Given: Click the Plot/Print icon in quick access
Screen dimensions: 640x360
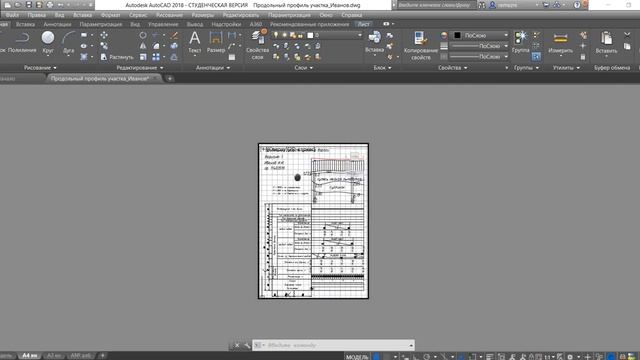Looking at the screenshot, I should tap(50, 5).
